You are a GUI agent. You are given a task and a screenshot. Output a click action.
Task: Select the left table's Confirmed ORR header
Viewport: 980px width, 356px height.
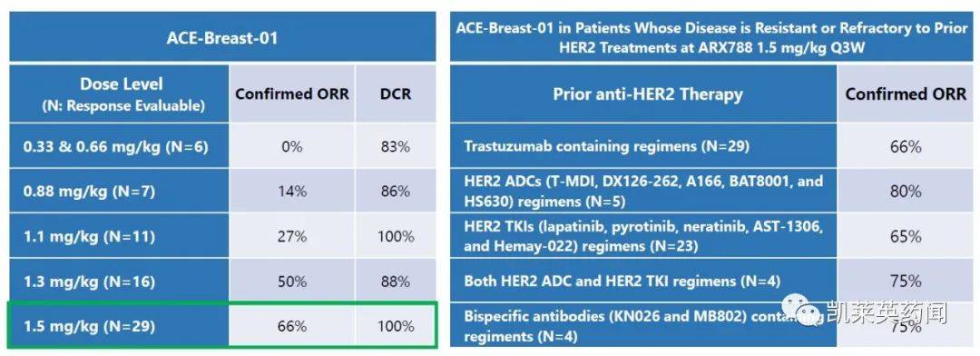point(292,94)
